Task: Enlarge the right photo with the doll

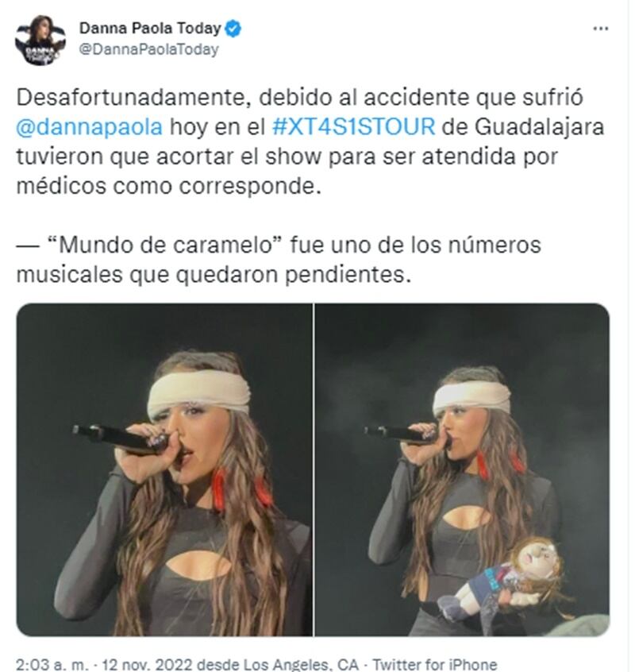Action: 462,469
